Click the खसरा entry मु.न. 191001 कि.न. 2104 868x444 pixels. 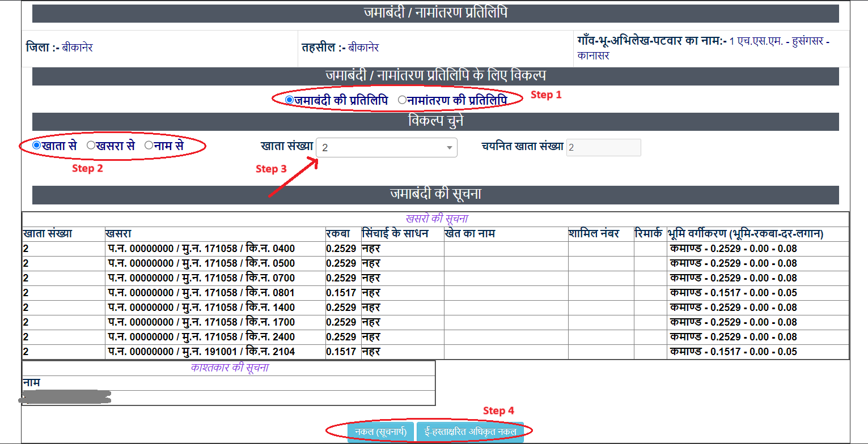201,352
